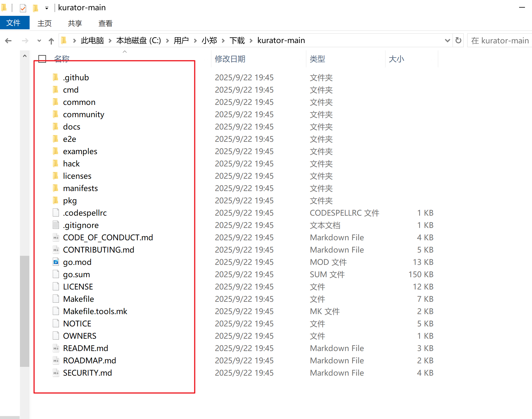Screen dimensions: 532x419
Task: Click the .codespellrc file icon
Action: pos(56,213)
